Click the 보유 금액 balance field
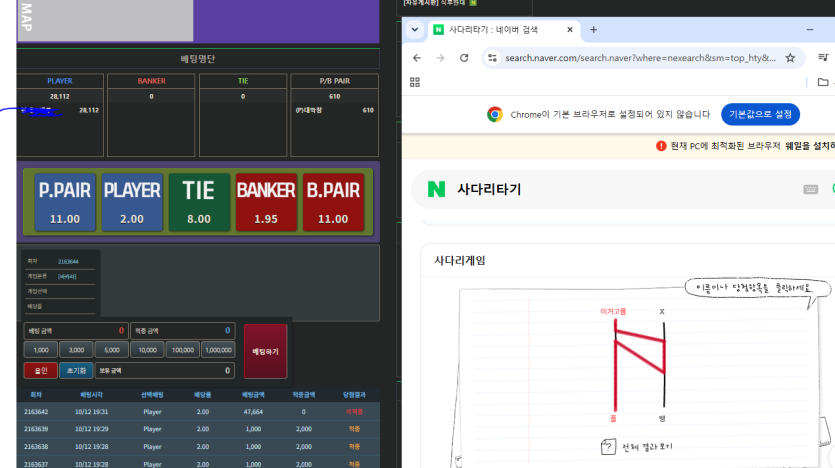835x468 pixels. [165, 370]
